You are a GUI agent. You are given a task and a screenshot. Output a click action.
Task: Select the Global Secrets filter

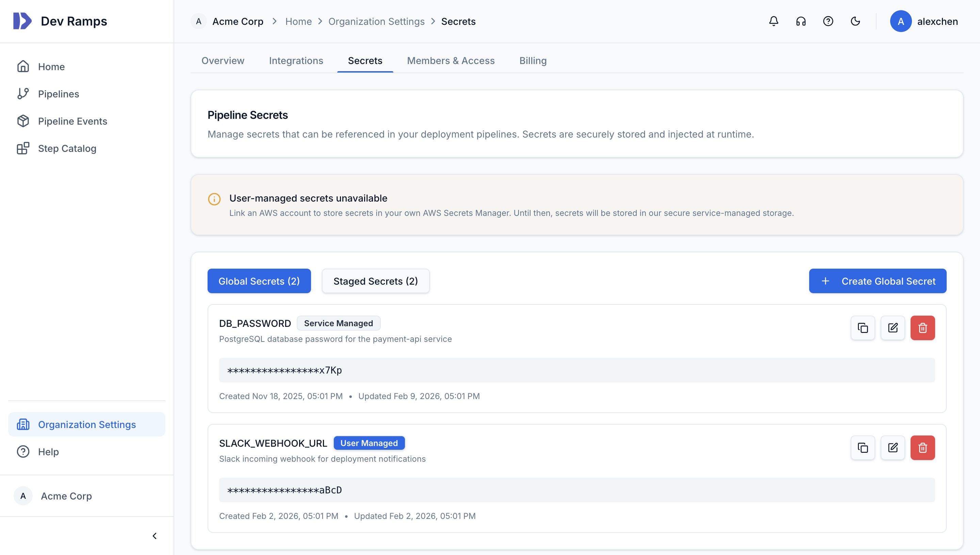click(259, 281)
